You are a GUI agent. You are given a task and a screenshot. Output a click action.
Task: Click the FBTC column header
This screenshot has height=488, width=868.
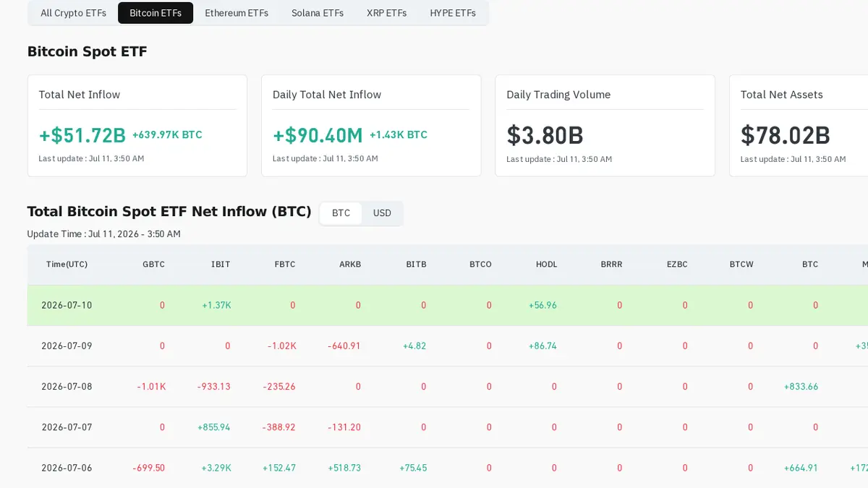[x=285, y=265]
